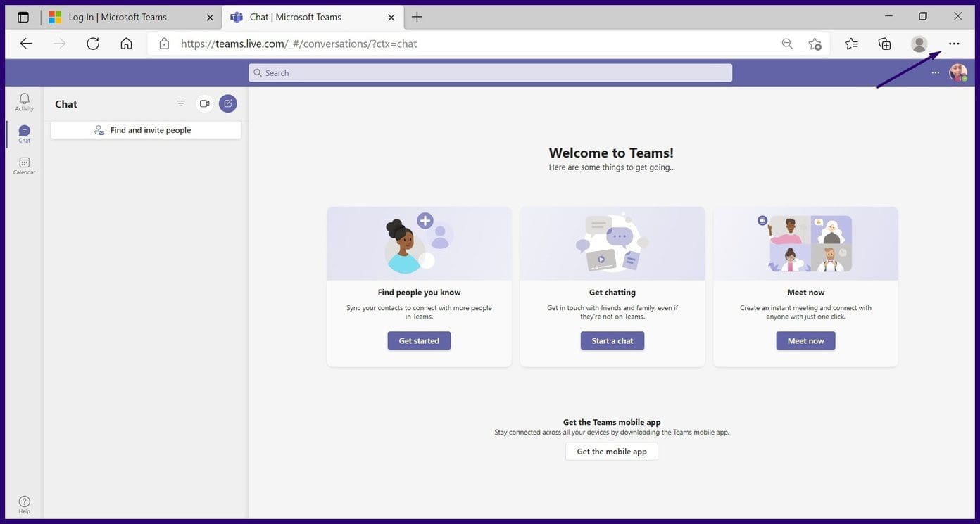Click the zoom out magnifier in address bar
Screen dimensions: 980x524
787,44
